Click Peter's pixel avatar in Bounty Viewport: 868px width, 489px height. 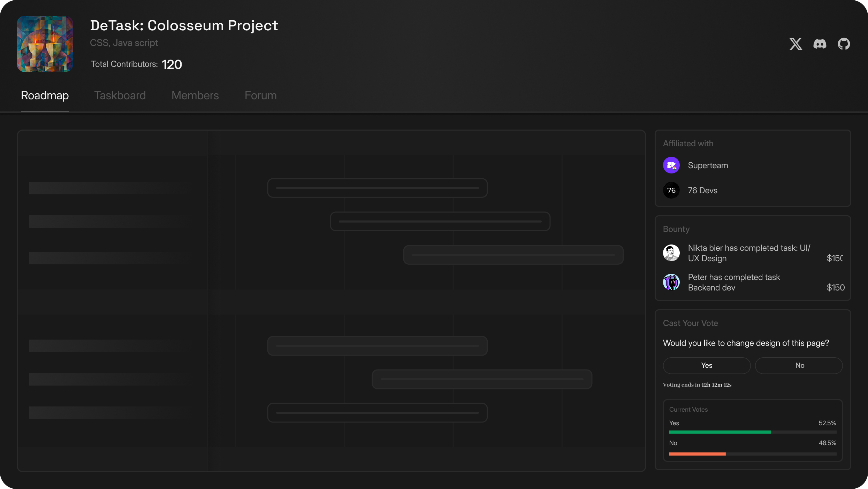pos(671,282)
